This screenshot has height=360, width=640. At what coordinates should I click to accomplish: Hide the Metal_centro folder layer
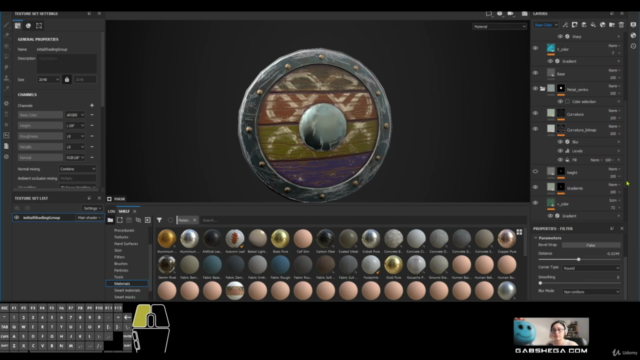pos(535,89)
